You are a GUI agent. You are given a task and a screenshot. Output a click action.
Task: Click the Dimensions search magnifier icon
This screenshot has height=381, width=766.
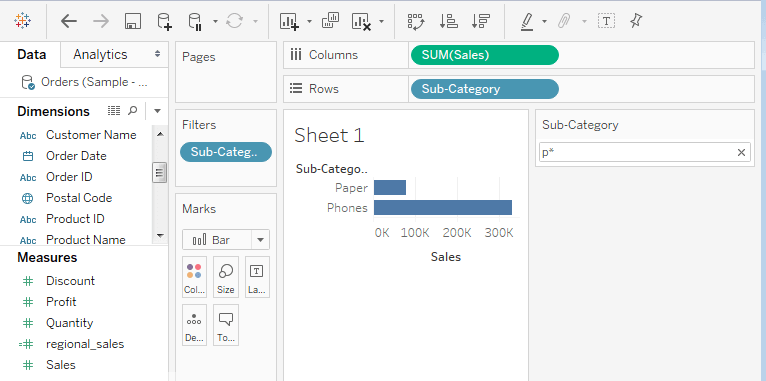pyautogui.click(x=132, y=111)
